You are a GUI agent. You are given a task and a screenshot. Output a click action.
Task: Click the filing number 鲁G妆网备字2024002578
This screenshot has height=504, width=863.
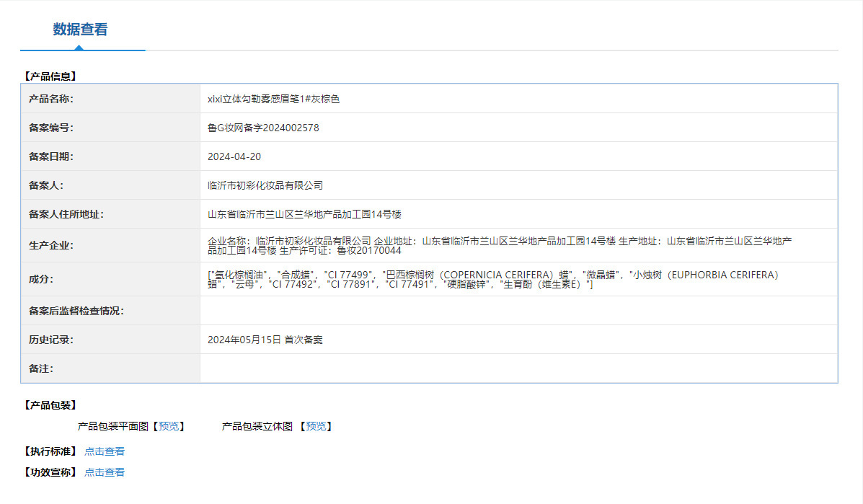[x=263, y=128]
